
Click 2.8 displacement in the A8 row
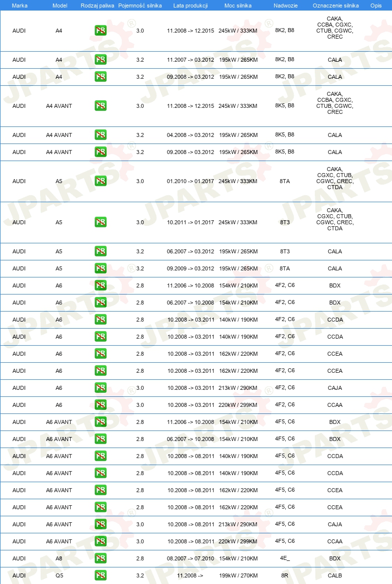(140, 559)
